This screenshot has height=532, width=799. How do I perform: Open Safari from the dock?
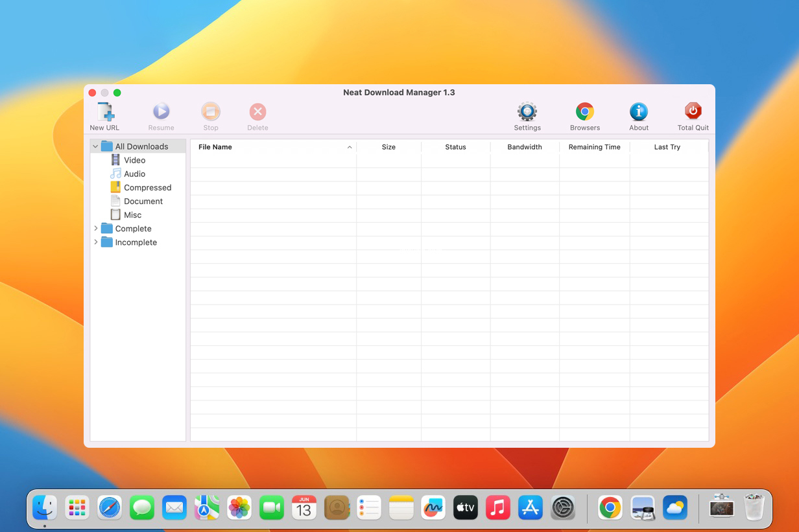pos(110,507)
